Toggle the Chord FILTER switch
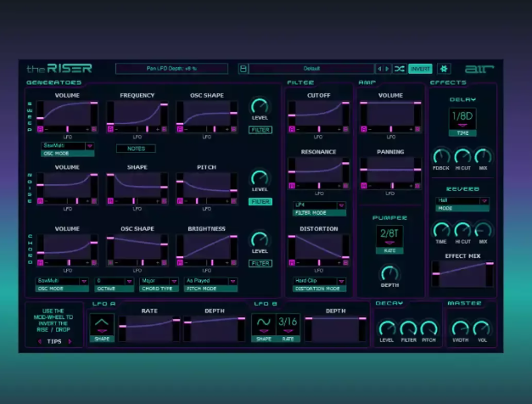 pos(260,263)
